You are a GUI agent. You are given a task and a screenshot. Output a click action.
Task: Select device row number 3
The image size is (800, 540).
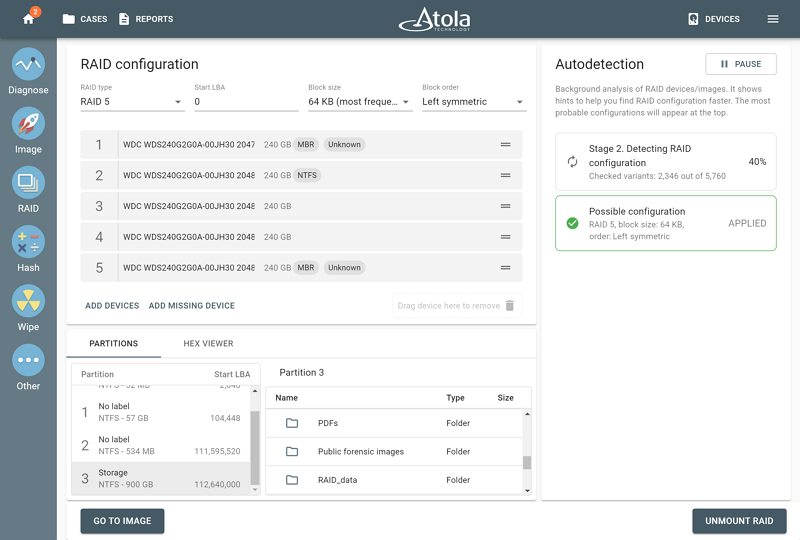point(301,206)
